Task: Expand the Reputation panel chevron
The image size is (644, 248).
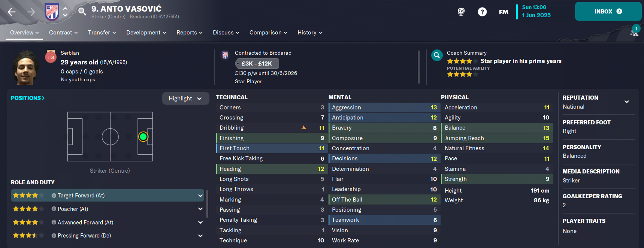Action: pos(626,102)
